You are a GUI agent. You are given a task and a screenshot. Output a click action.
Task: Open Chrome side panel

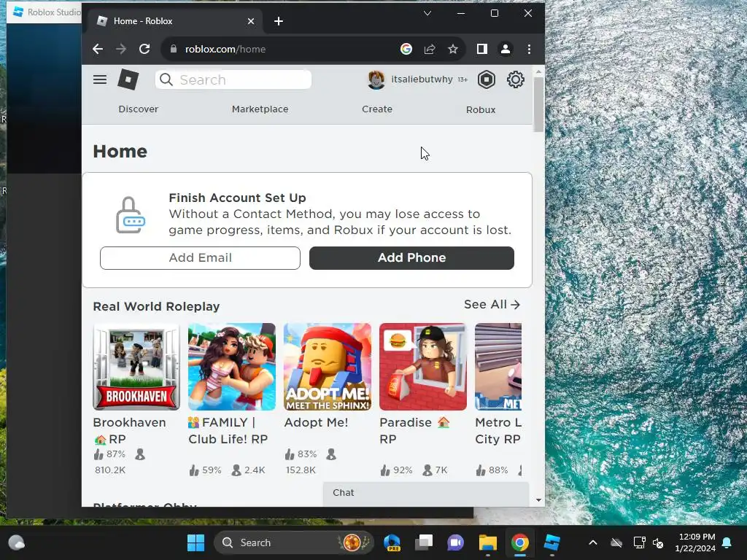(x=482, y=49)
